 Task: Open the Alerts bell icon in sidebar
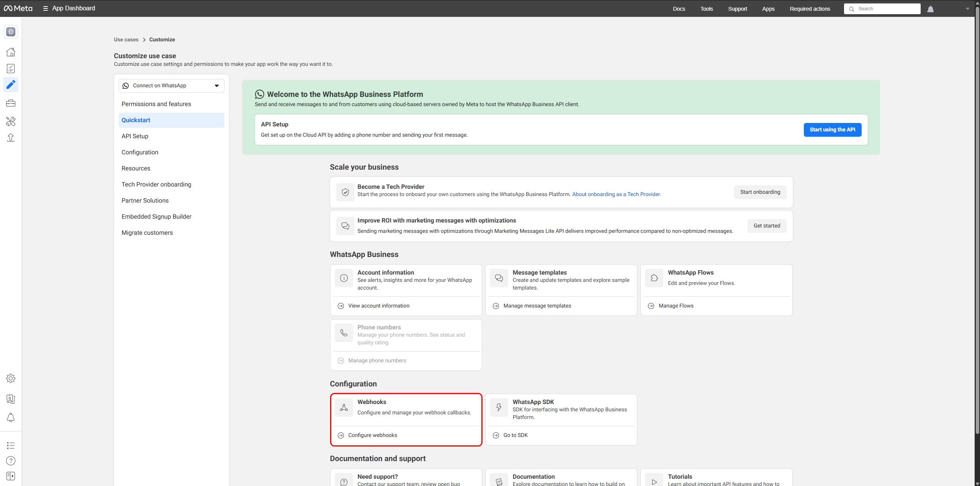coord(11,417)
